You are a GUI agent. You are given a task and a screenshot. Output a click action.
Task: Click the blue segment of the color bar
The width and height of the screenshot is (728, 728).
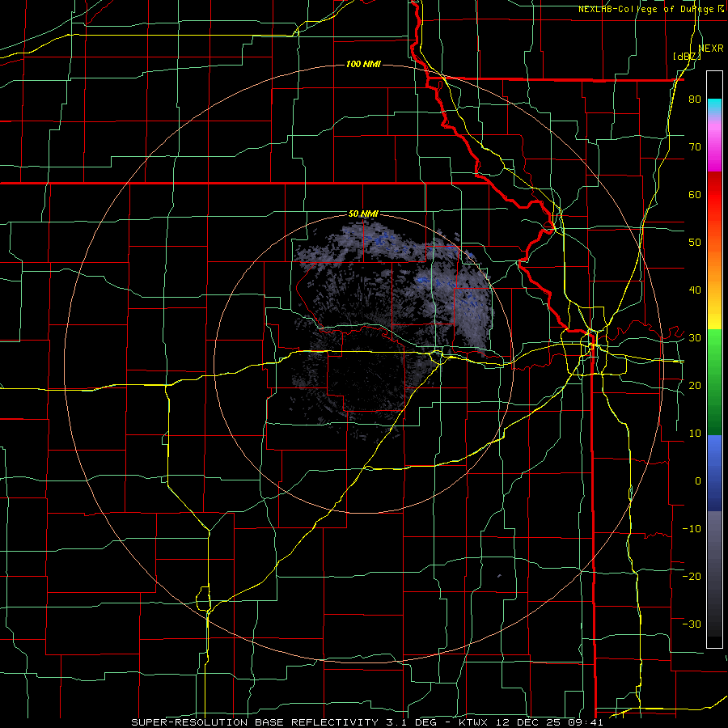pyautogui.click(x=714, y=472)
